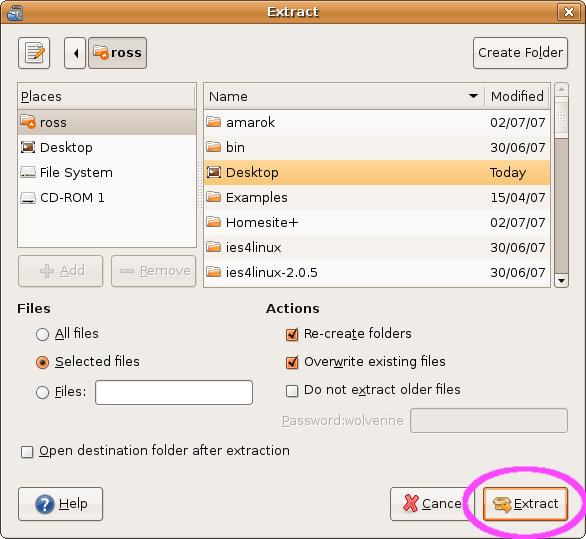Viewport: 586px width, 539px height.
Task: Select the amarok folder row
Action: [377, 122]
